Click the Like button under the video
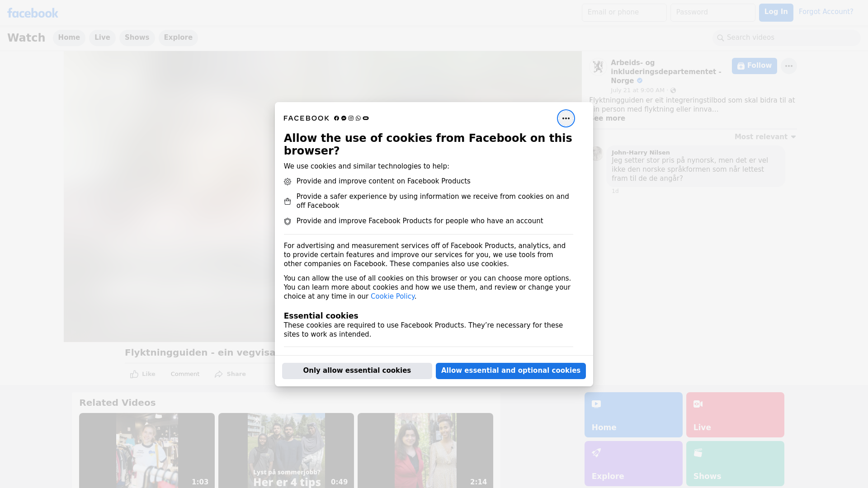 click(142, 374)
